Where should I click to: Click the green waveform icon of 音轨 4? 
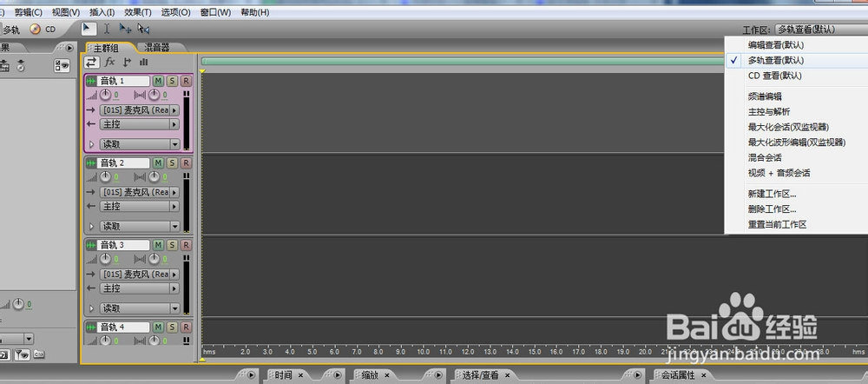coord(91,327)
